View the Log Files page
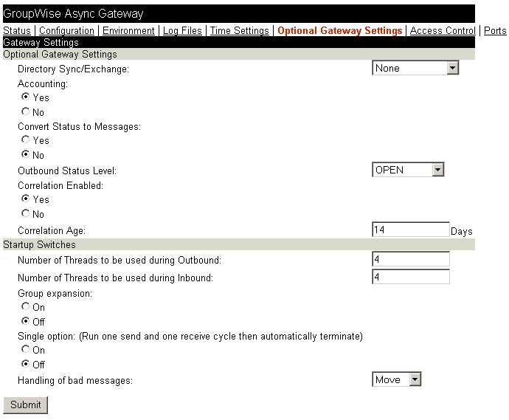The image size is (509, 420). (x=182, y=30)
